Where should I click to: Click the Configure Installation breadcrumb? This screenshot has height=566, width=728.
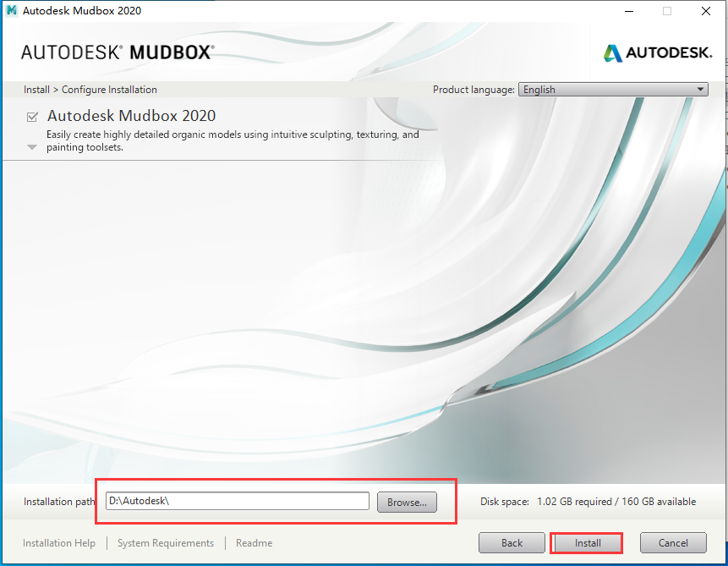click(x=109, y=89)
